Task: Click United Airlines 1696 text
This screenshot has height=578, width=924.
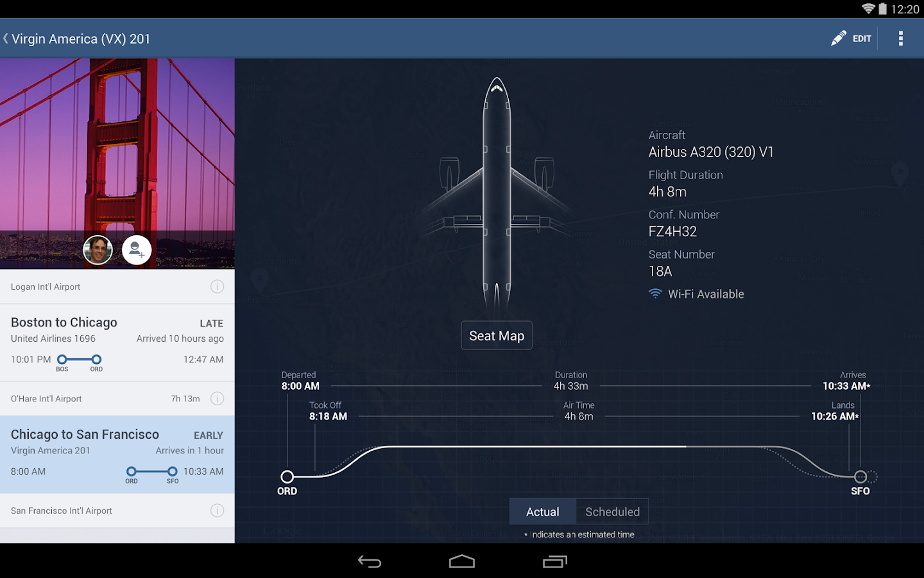Action: [53, 338]
